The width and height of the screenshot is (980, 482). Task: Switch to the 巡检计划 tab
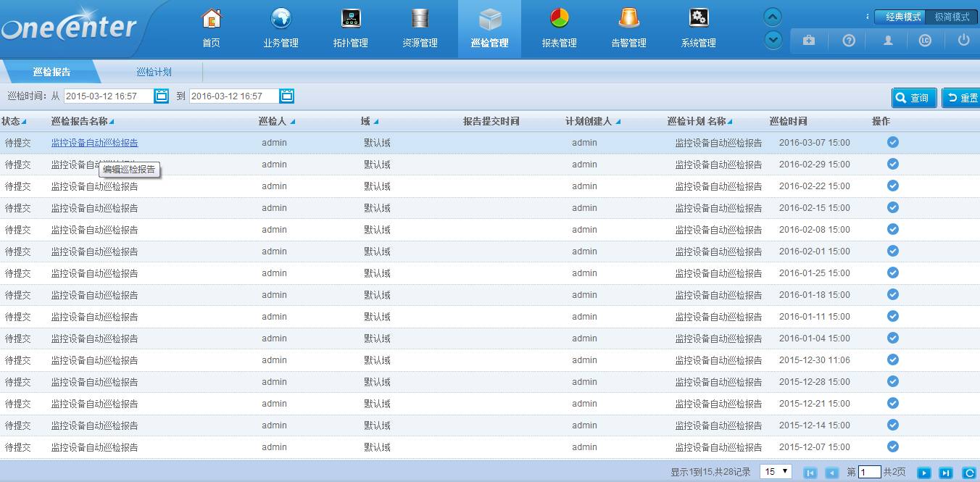pos(155,72)
